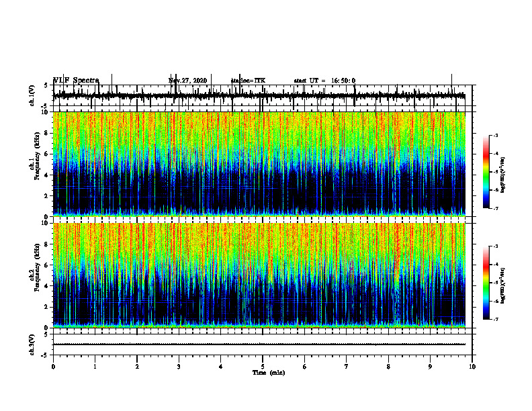Click the "2" minute tick on the time axis

pyautogui.click(x=137, y=367)
